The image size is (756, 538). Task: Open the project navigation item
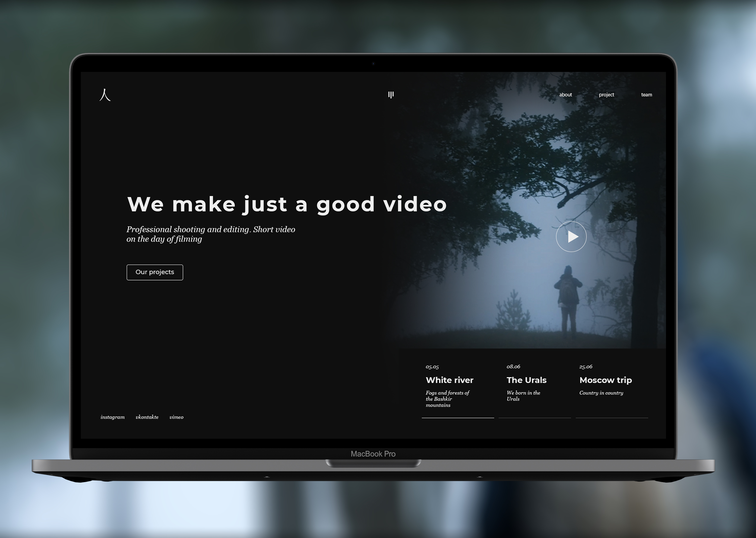pyautogui.click(x=606, y=95)
